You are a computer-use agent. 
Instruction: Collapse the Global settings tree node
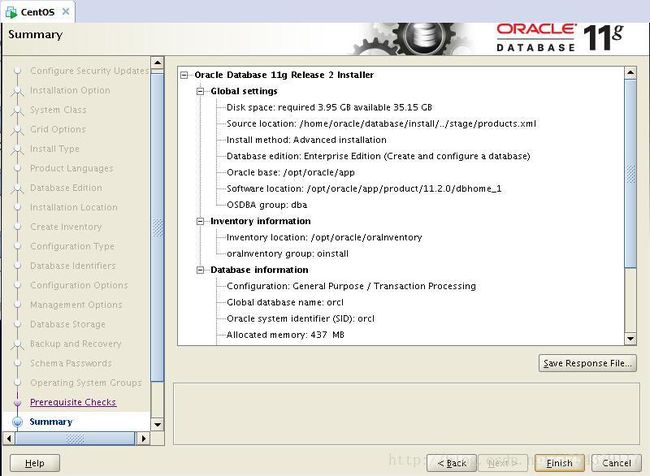(200, 91)
